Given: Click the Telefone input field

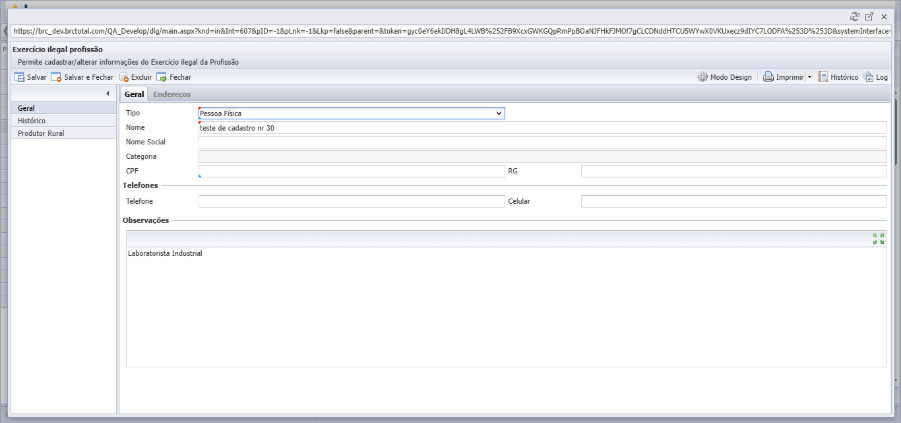Looking at the screenshot, I should click(351, 201).
